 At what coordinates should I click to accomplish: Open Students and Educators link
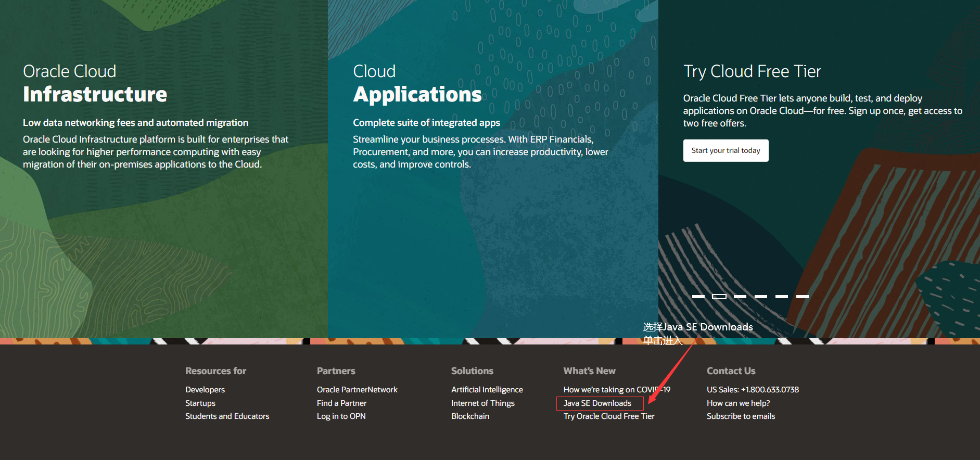click(x=227, y=416)
